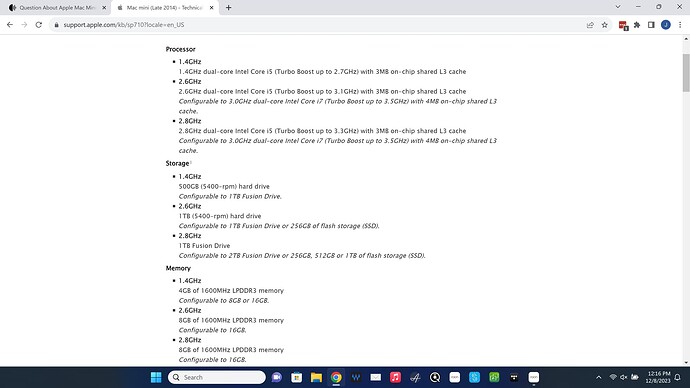The width and height of the screenshot is (690, 388).
Task: Open the Chrome side panel
Action: click(x=651, y=25)
